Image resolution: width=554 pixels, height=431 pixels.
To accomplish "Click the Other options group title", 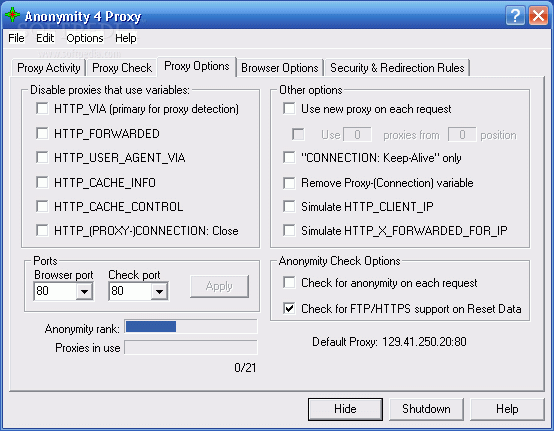I will tap(311, 90).
